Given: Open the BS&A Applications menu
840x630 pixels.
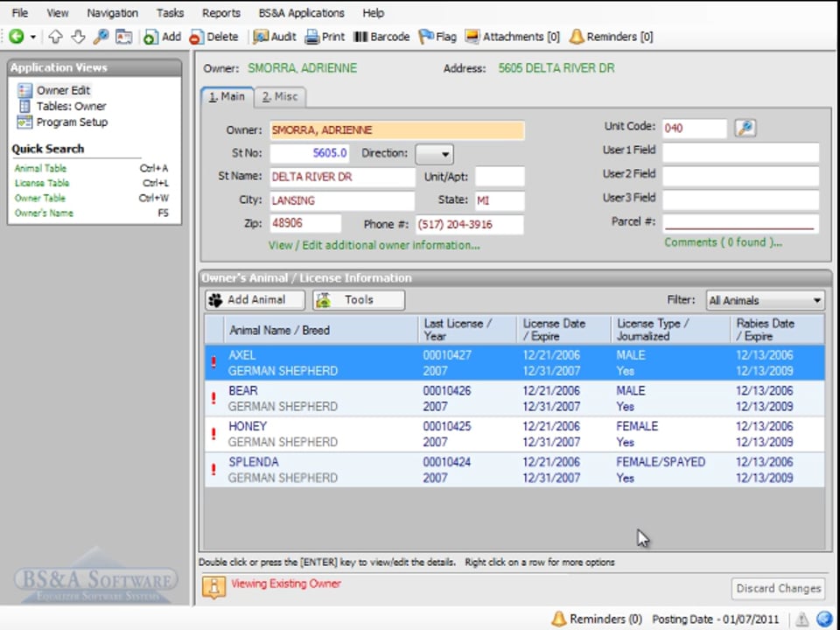Looking at the screenshot, I should (x=301, y=13).
